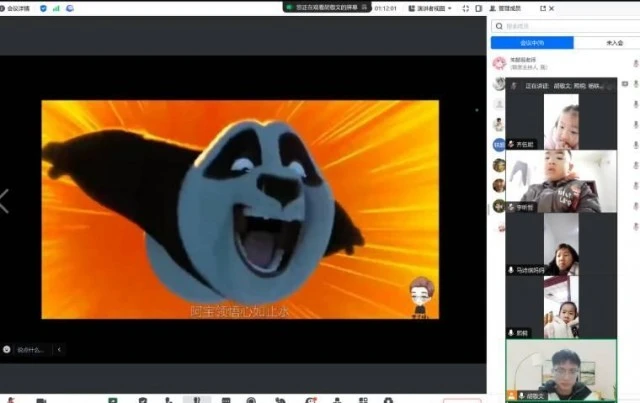The image size is (640, 403).
Task: Click the emoji icon beside the chat input
Action: [x=7, y=349]
